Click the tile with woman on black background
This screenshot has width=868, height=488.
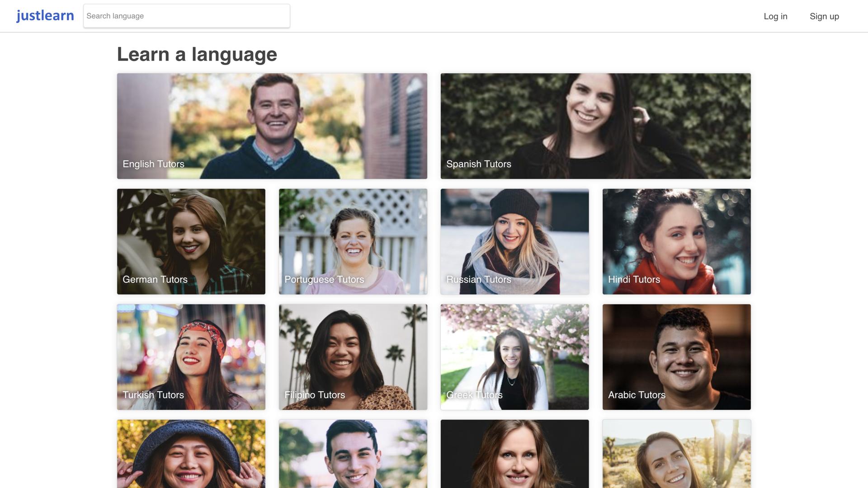(515, 454)
